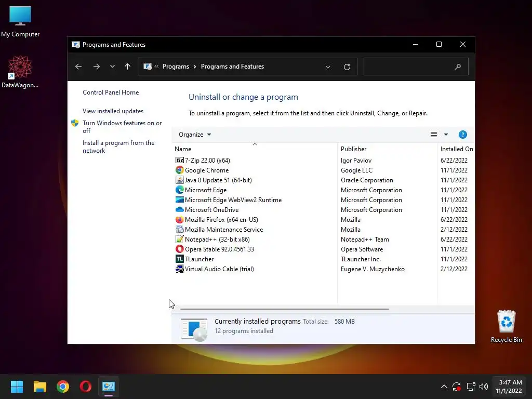This screenshot has height=399, width=532.
Task: Click the view layout icon
Action: 434,135
